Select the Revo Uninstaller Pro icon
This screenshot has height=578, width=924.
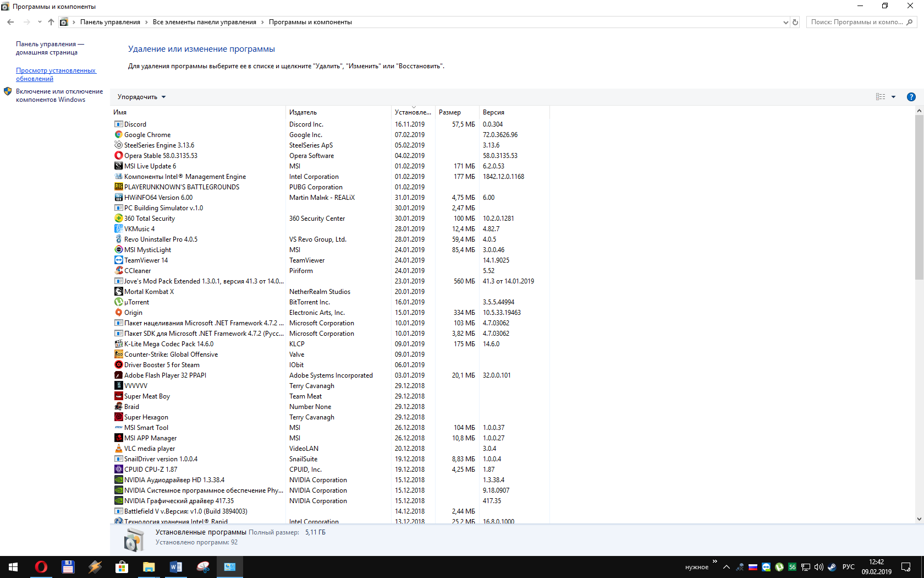pos(118,239)
